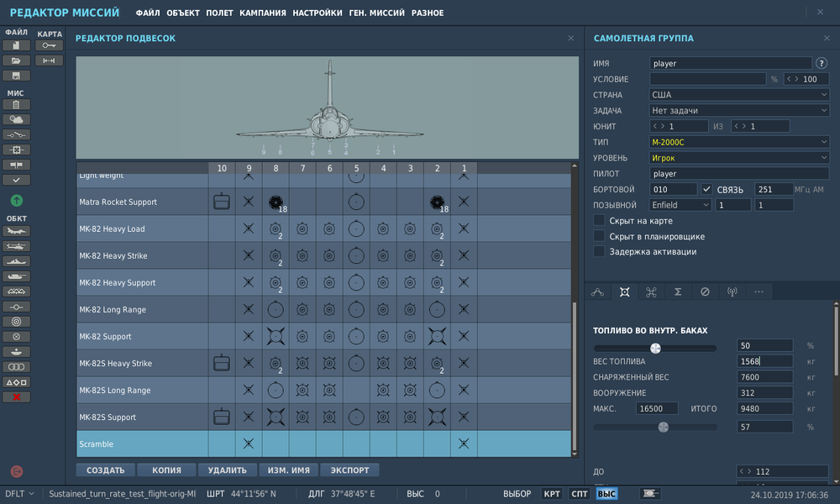Select the ship group icon in sidebar
Screen dimensions: 840x504
17,261
